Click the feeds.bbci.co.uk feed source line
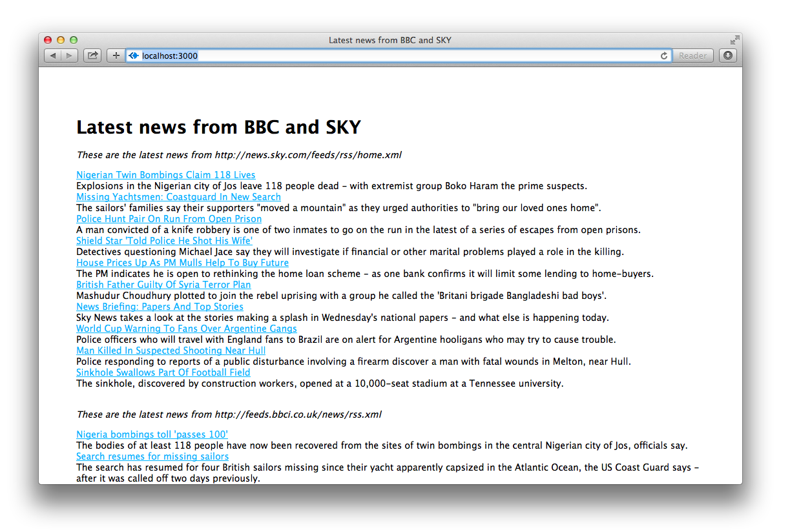Image resolution: width=801 pixels, height=532 pixels. (x=229, y=414)
